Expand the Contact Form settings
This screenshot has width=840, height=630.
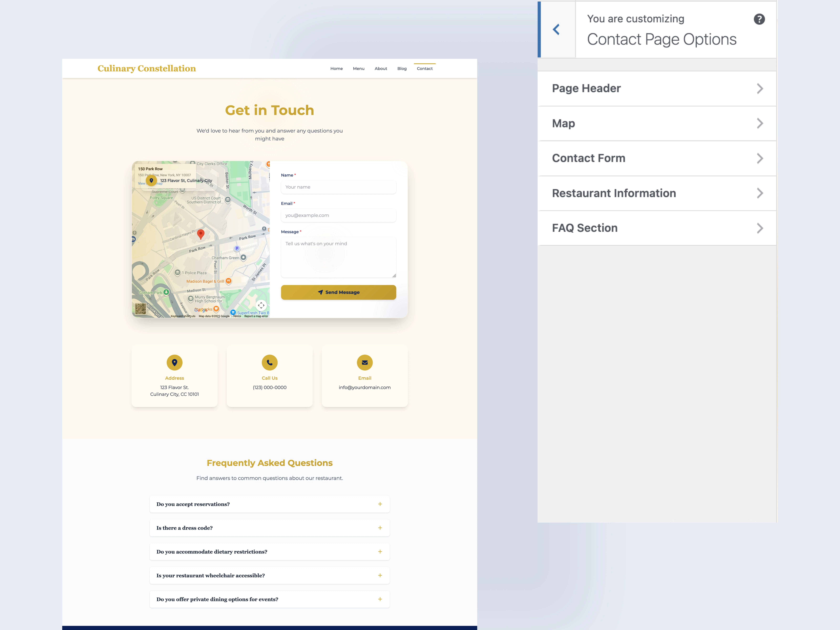click(x=657, y=158)
